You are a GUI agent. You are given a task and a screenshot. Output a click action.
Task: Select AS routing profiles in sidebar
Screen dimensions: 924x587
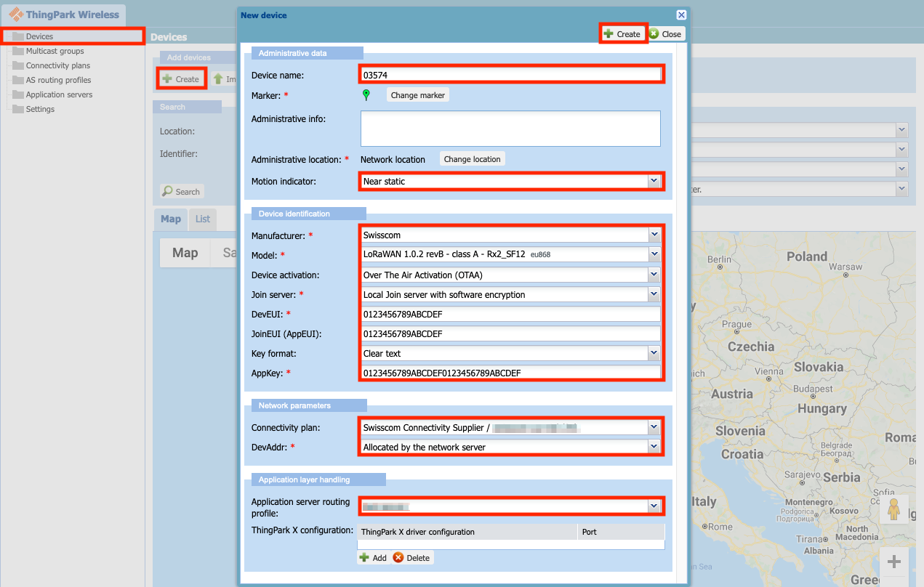pyautogui.click(x=58, y=80)
